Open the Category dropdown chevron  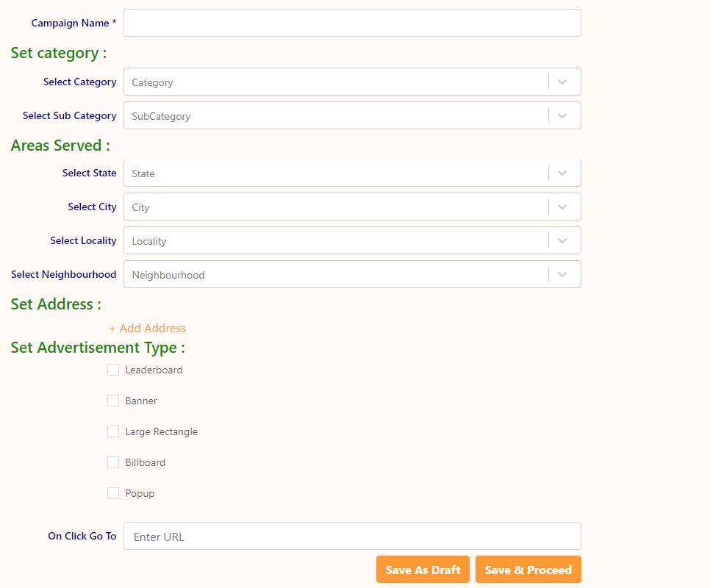[x=562, y=82]
